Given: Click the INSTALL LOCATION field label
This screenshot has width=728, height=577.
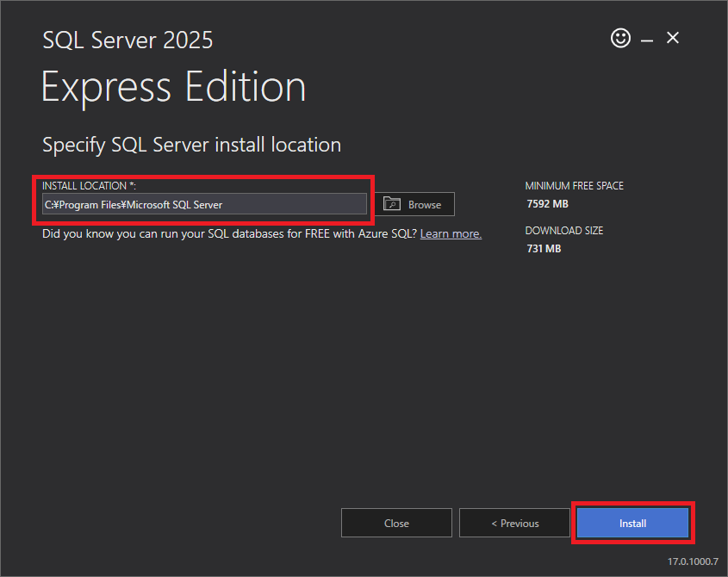Looking at the screenshot, I should click(x=90, y=186).
